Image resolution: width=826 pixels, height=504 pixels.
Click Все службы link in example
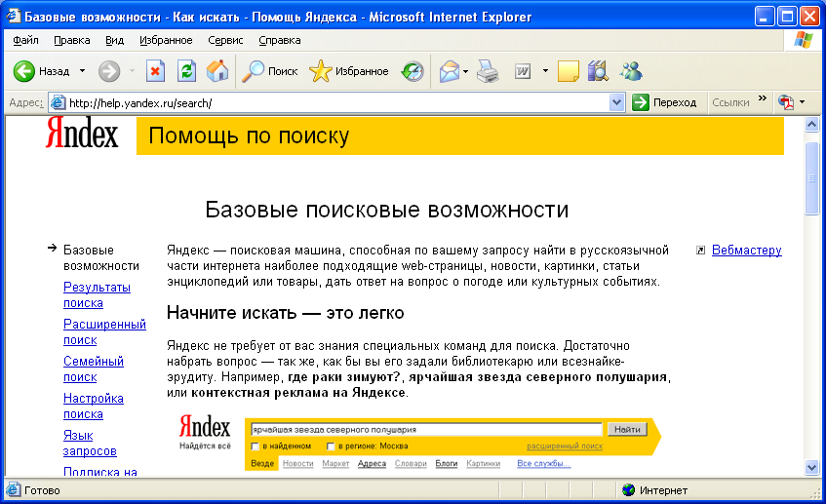click(x=543, y=463)
